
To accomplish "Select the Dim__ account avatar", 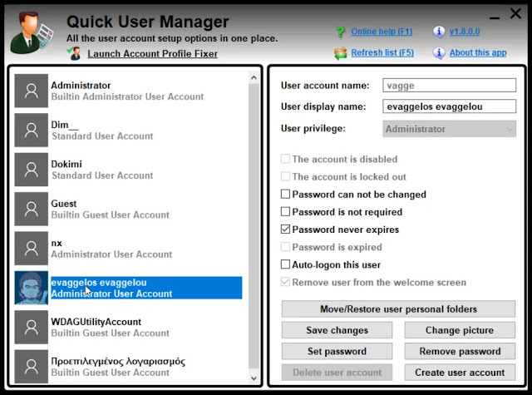I will pyautogui.click(x=32, y=130).
